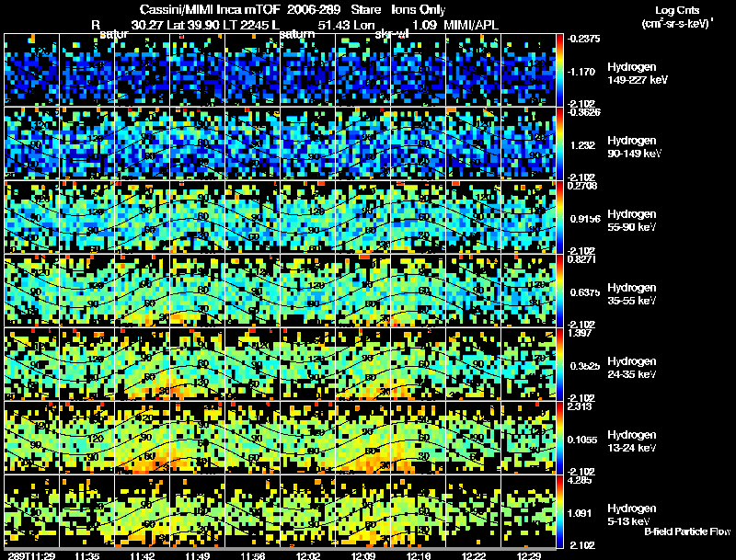Screen dimensions: 736x560
Task: Open the 12:09 panel in the 24-35 keV row
Action: pos(363,364)
